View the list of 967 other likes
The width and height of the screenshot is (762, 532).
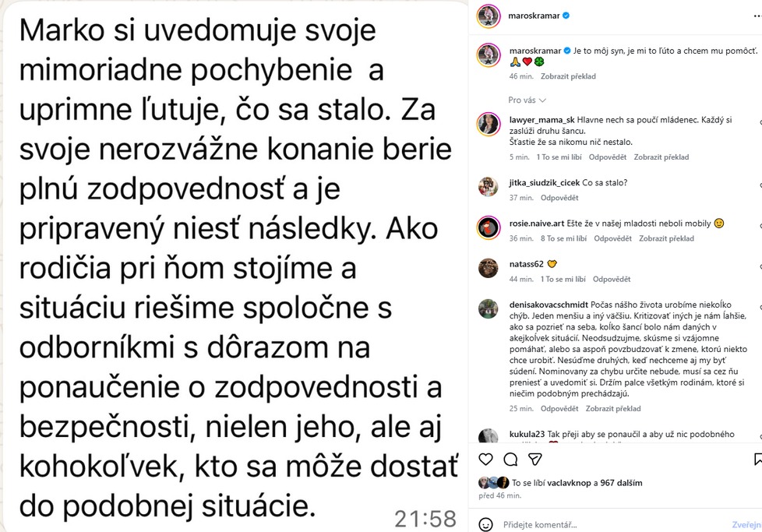(621, 483)
